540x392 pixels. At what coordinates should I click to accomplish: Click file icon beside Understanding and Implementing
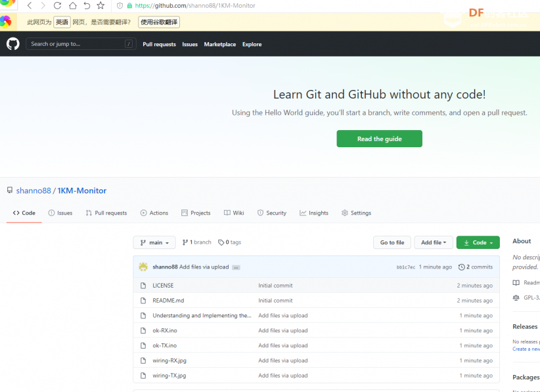pyautogui.click(x=143, y=315)
